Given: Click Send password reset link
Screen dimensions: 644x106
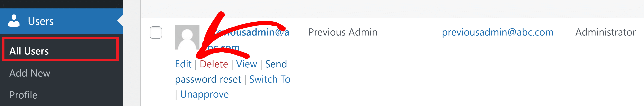Looking at the screenshot, I should pos(231,72).
